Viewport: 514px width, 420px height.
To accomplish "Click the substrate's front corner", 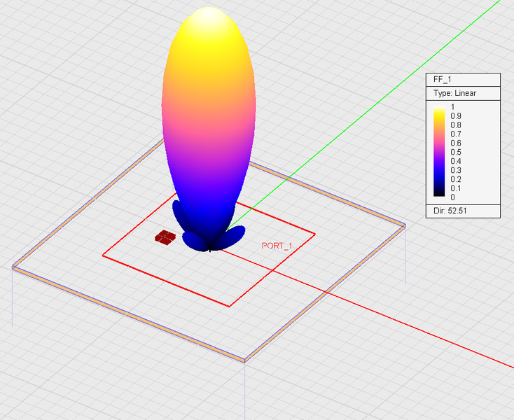I will coord(244,360).
